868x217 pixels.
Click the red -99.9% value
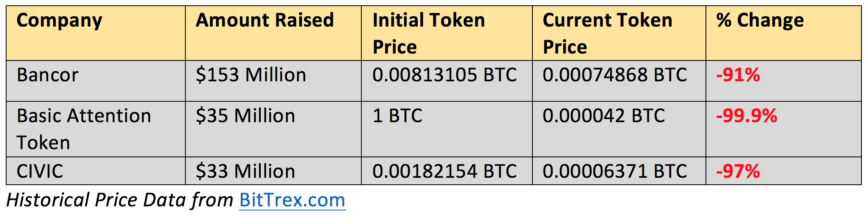[746, 116]
